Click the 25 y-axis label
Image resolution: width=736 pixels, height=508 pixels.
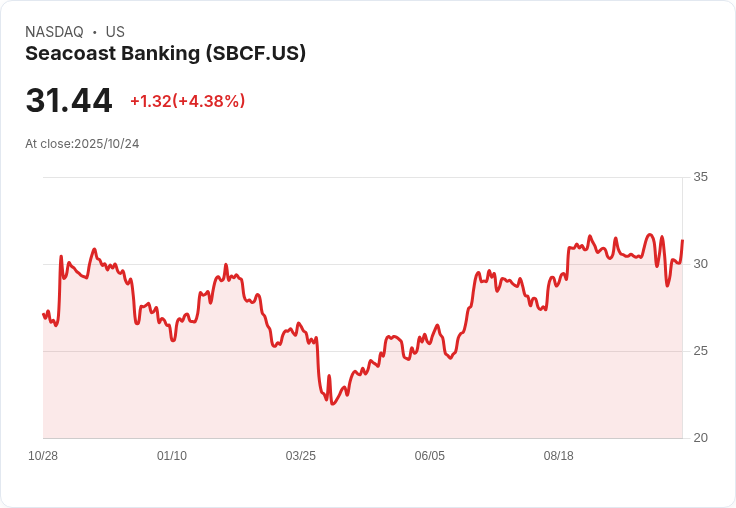(700, 351)
